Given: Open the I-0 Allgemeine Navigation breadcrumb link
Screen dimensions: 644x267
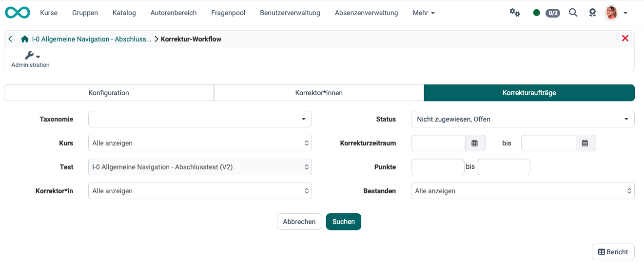Looking at the screenshot, I should 92,39.
